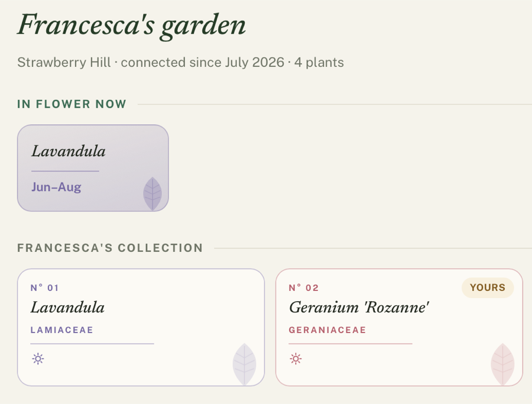
Task: Open the Lavandula in-flower card
Action: pos(93,168)
